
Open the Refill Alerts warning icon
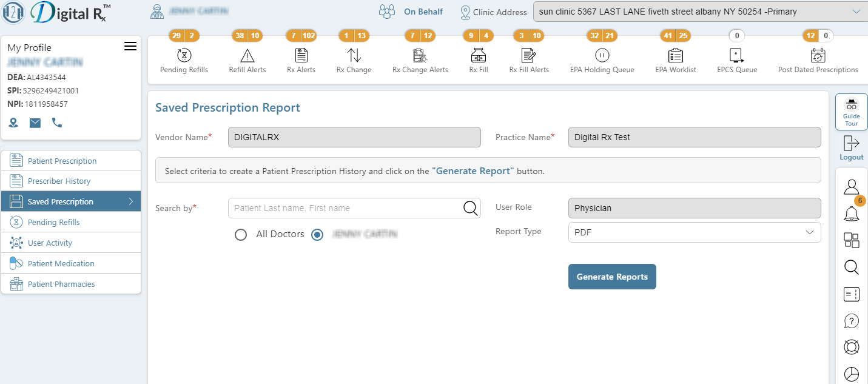[x=247, y=56]
